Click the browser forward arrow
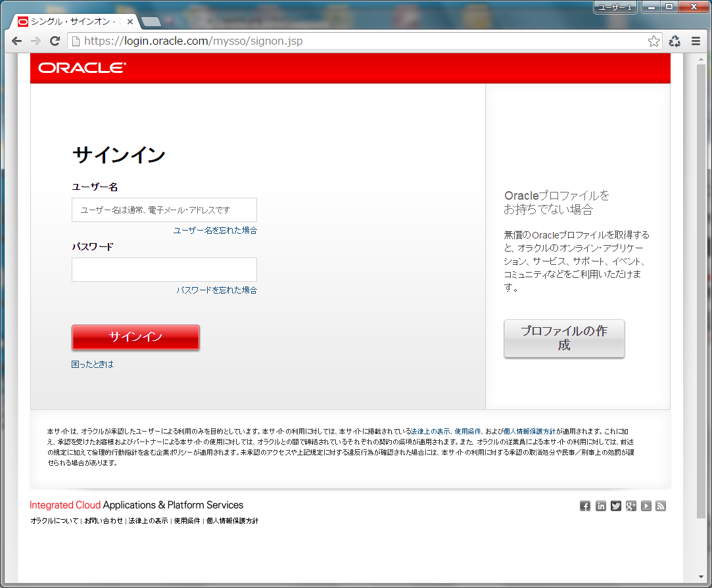Screen dimensions: 712x588 (36, 41)
